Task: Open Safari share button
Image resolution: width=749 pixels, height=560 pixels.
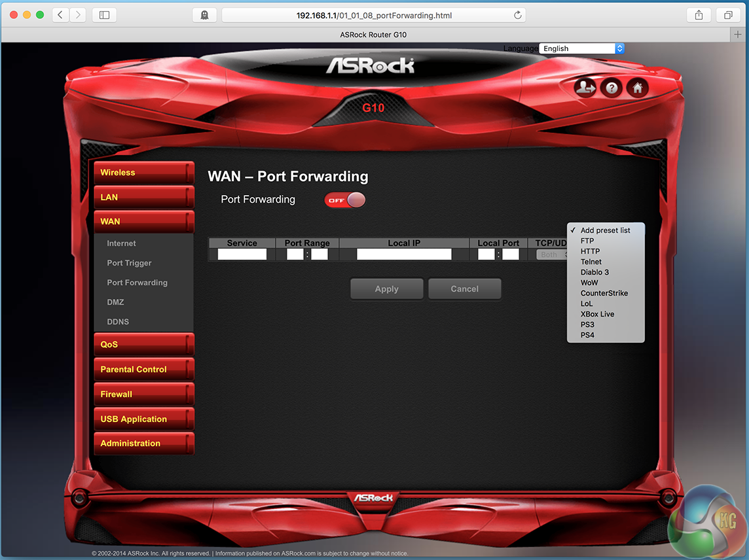Action: point(699,15)
